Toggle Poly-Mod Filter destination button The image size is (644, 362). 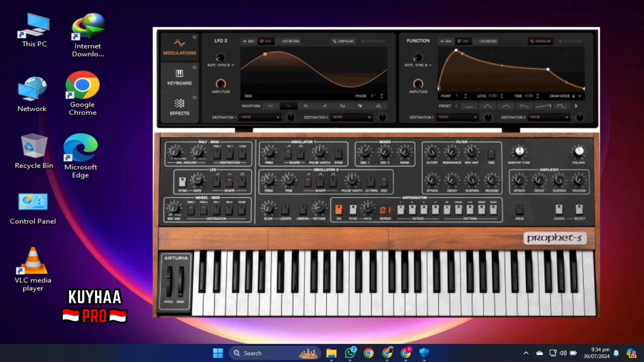(x=242, y=153)
